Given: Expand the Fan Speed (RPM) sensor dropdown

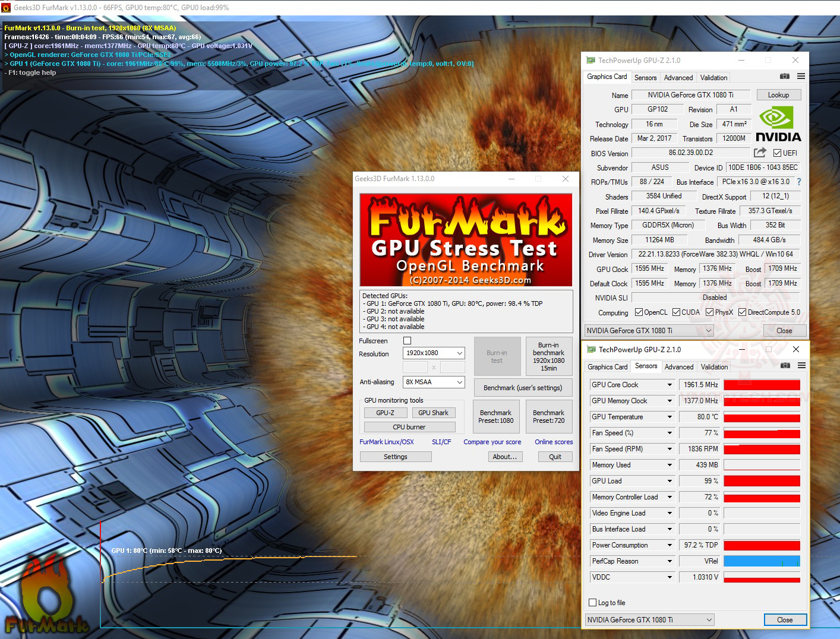Looking at the screenshot, I should tap(670, 449).
